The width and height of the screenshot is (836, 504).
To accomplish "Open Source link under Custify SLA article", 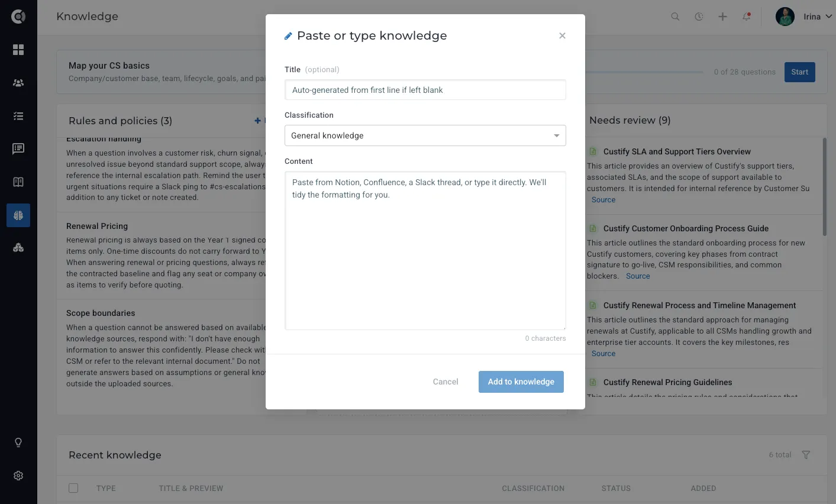I will coord(603,200).
